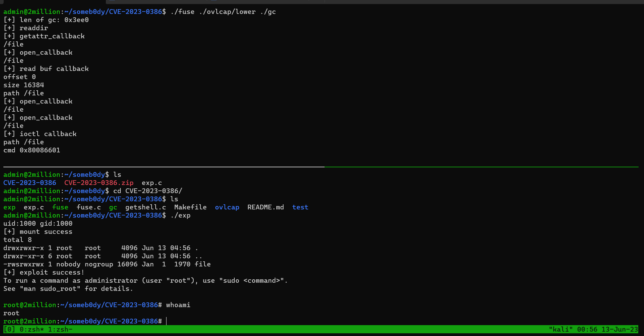Image resolution: width=644 pixels, height=336 pixels.
Task: Select the blue "CVE-2023-0386" directory name
Action: pos(30,183)
